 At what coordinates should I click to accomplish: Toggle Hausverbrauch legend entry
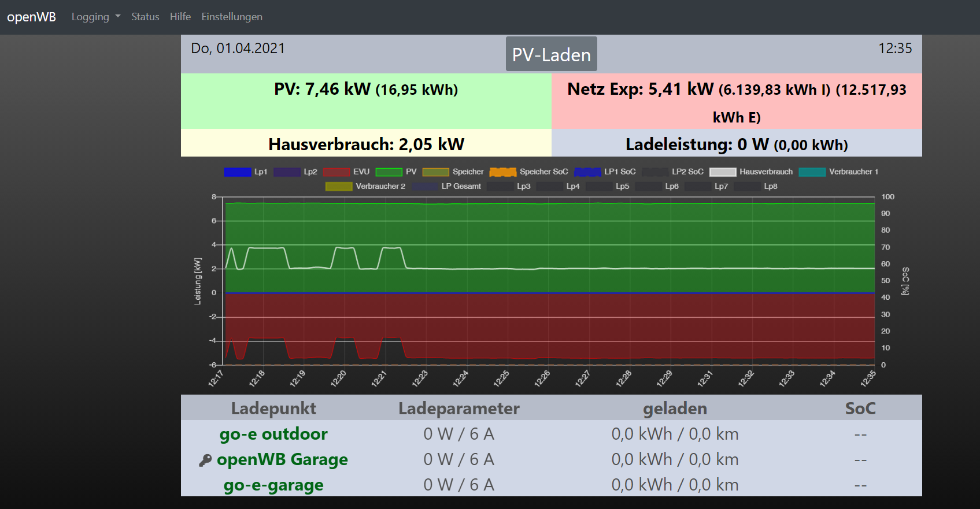(751, 172)
